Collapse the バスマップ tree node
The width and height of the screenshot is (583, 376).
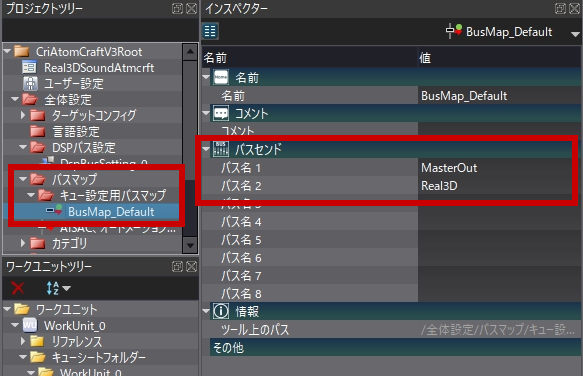(23, 179)
